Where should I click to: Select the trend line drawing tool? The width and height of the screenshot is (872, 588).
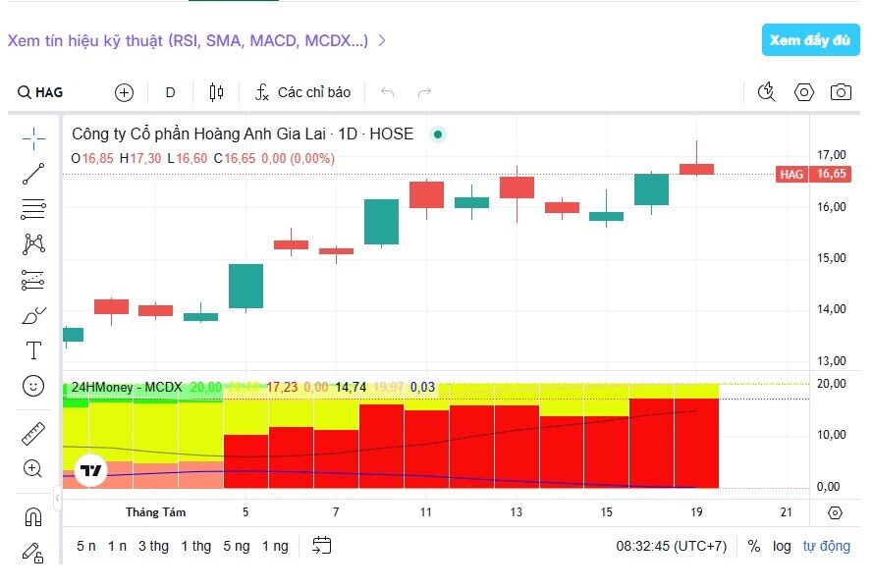point(33,174)
